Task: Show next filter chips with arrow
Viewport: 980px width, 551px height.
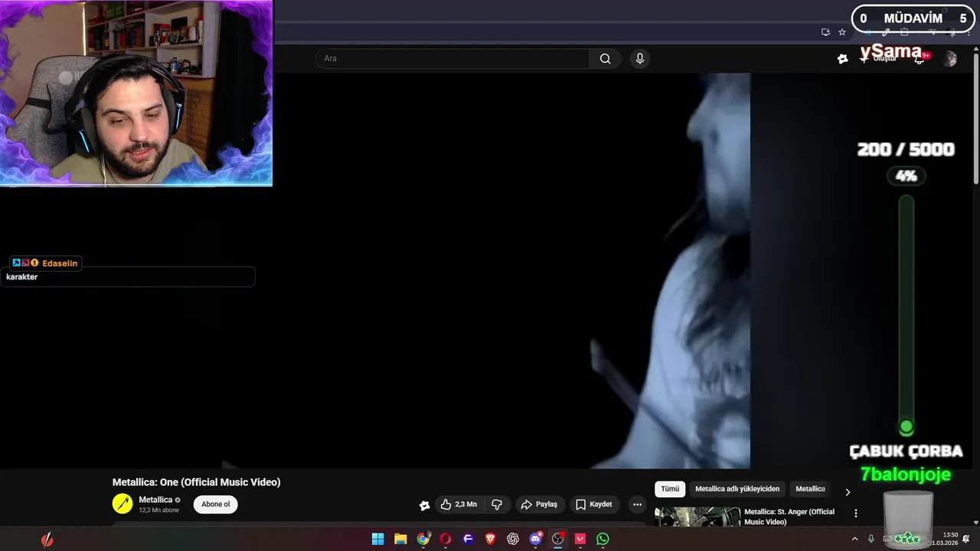Action: pyautogui.click(x=848, y=492)
